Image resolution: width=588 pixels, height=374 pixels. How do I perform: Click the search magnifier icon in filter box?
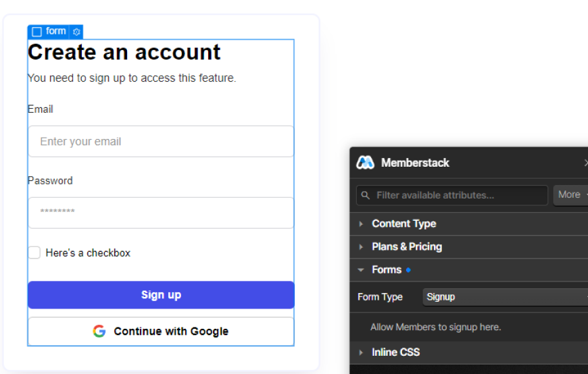click(x=365, y=195)
